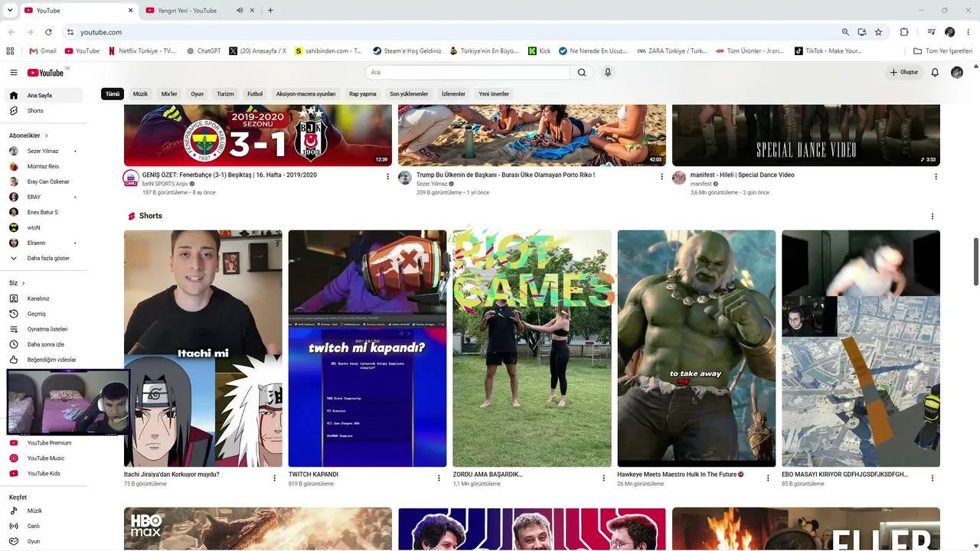
Task: Open the Chrome extensions puzzle icon
Action: (x=904, y=32)
